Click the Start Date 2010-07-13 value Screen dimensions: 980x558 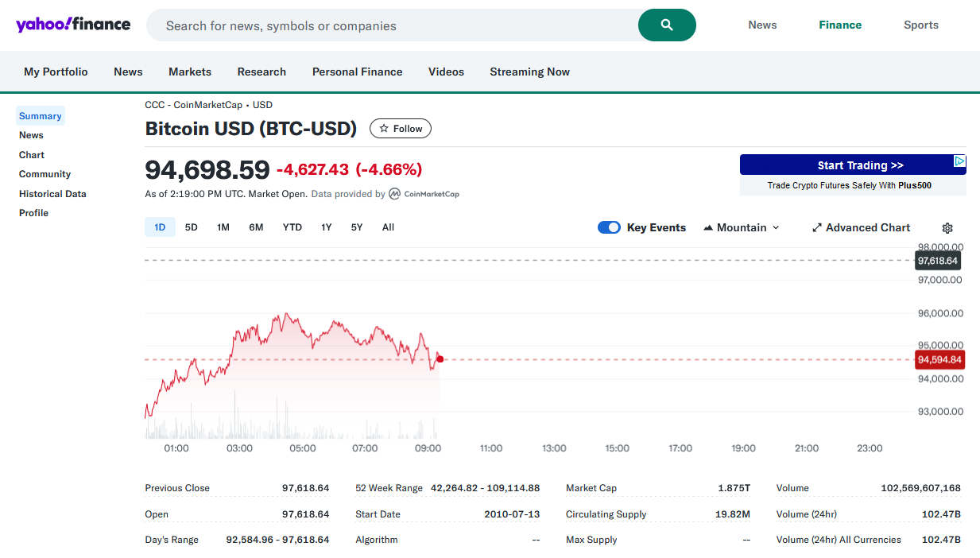click(512, 514)
